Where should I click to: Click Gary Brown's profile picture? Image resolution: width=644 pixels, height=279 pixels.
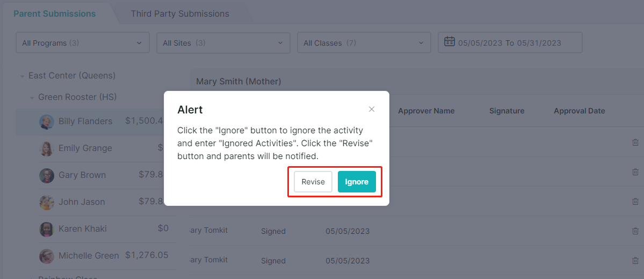[46, 175]
